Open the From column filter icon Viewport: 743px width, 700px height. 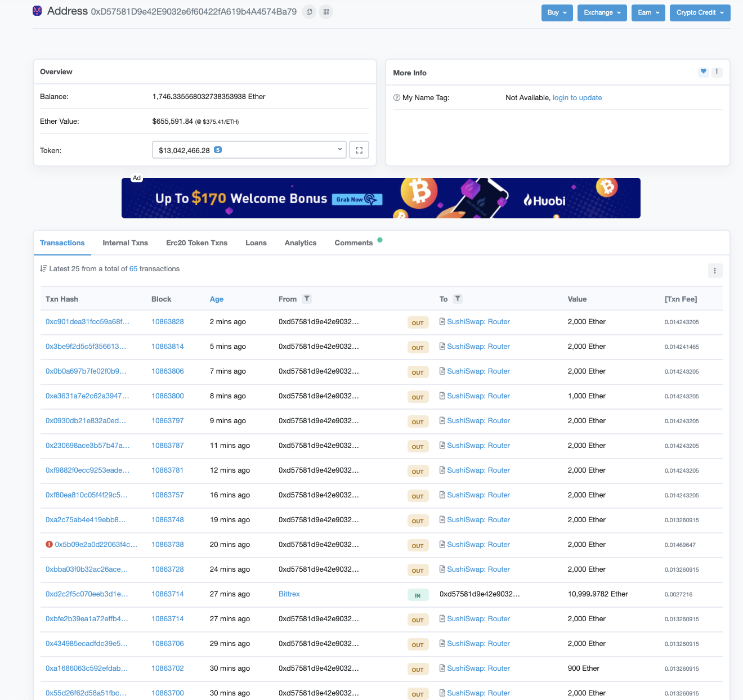point(307,299)
